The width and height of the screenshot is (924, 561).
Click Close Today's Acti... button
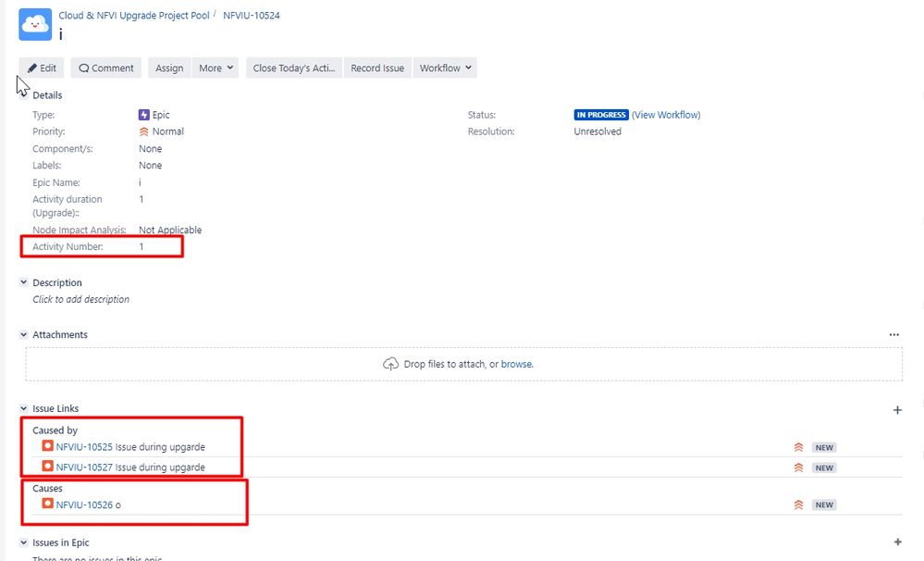[x=294, y=68]
